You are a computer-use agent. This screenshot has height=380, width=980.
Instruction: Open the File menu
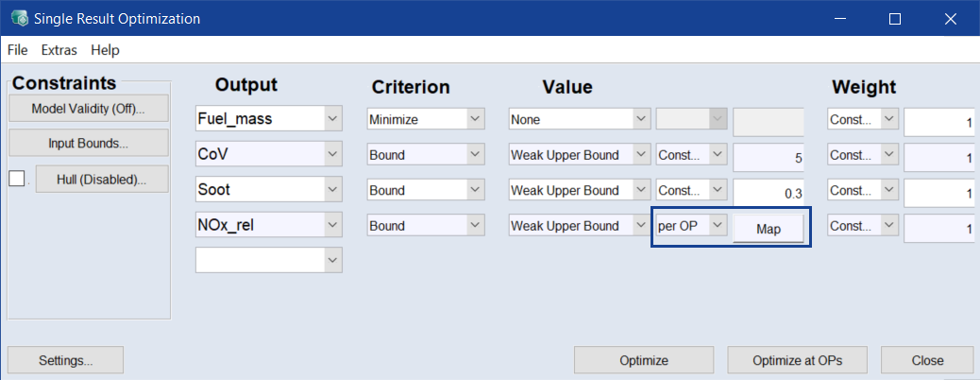coord(17,50)
